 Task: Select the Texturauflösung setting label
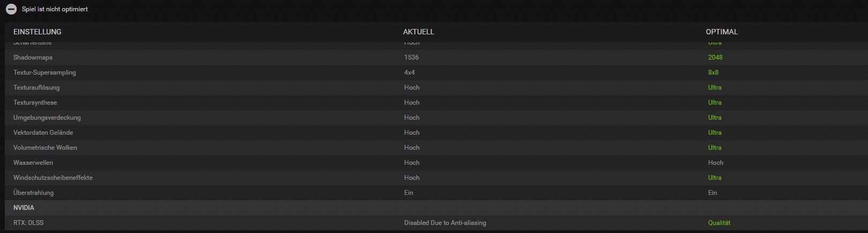click(x=36, y=88)
